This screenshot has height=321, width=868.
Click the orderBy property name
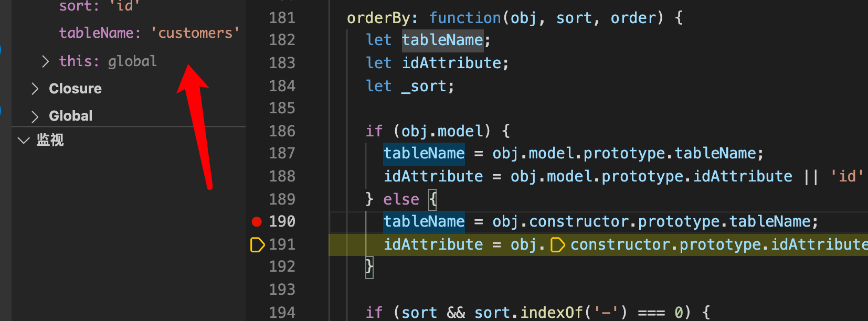coord(378,18)
